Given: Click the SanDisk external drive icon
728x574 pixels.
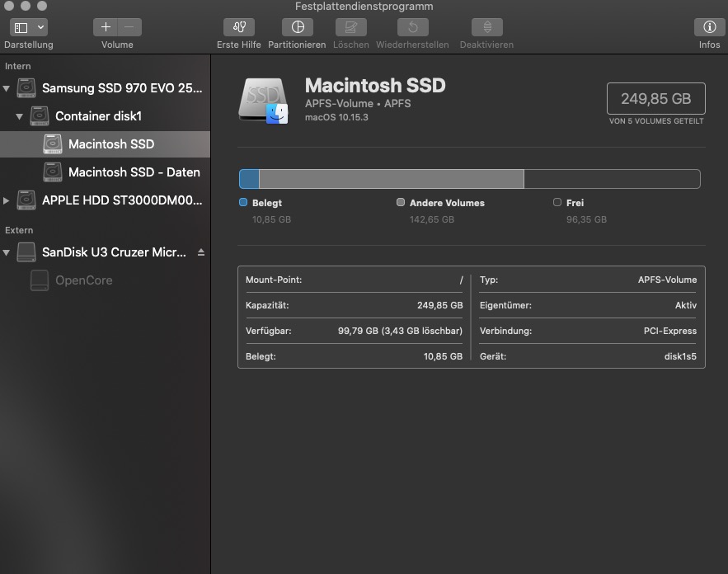Looking at the screenshot, I should click(26, 252).
